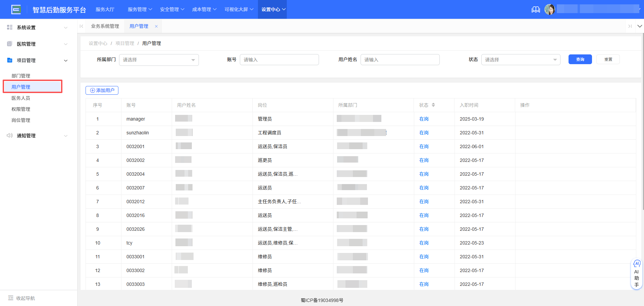Sort the table by 状态 column

pos(433,105)
